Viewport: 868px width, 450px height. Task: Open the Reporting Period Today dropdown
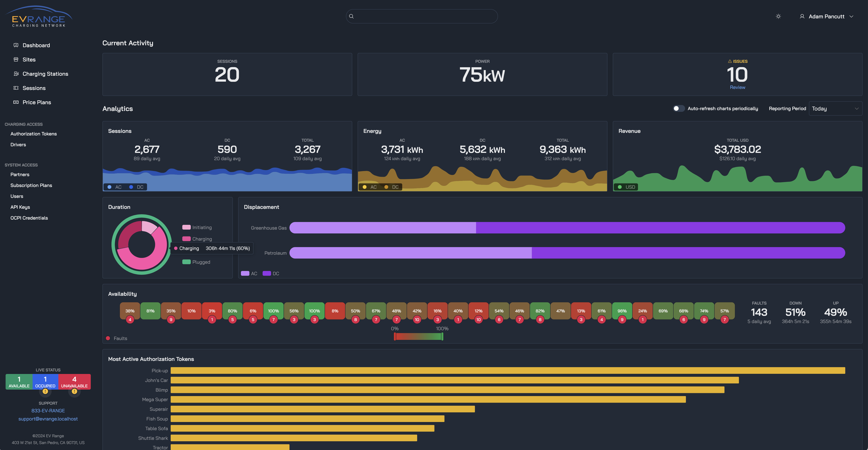835,108
